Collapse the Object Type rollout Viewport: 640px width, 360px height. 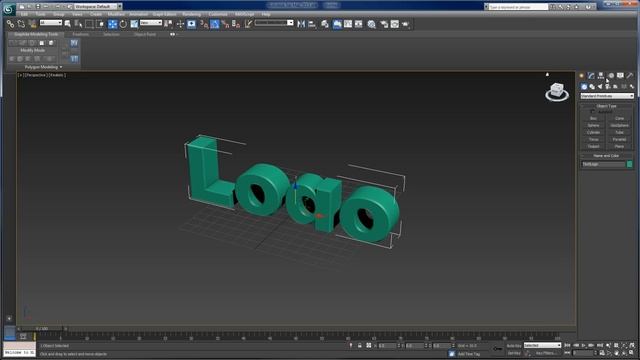point(607,106)
